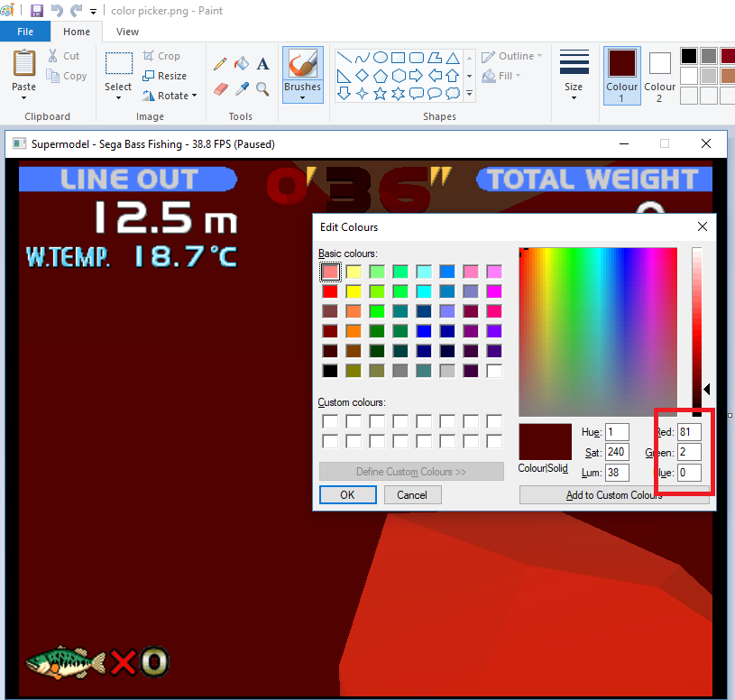Click the Define Custom Colours button
The width and height of the screenshot is (735, 700).
(x=411, y=471)
